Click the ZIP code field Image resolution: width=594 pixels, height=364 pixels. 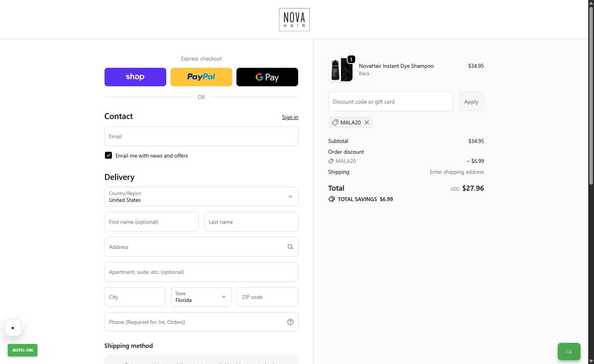click(x=268, y=297)
